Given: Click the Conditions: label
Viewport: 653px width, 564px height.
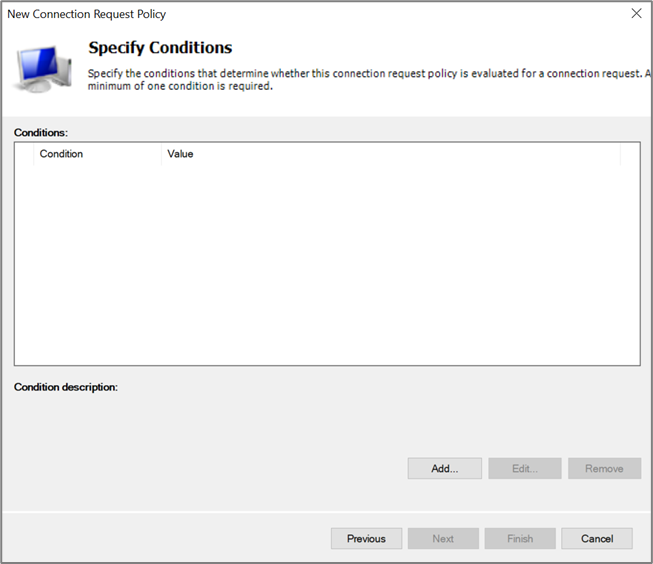Looking at the screenshot, I should click(x=41, y=132).
